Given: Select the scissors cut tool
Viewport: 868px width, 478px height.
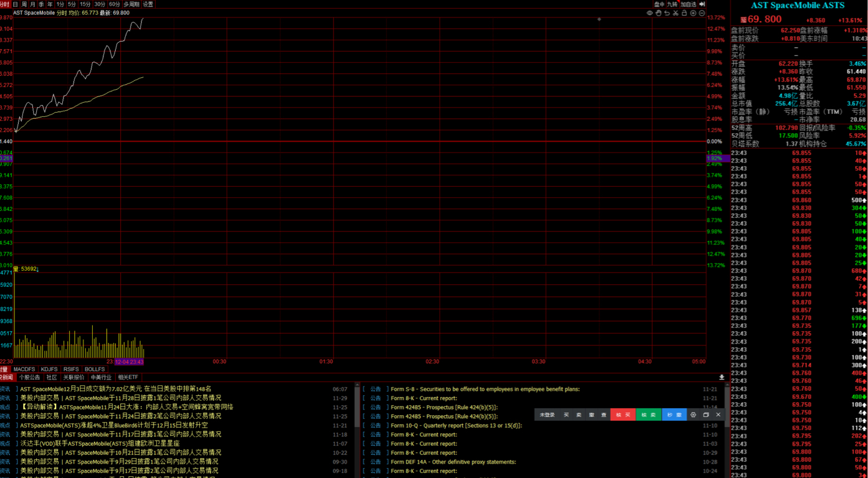Looking at the screenshot, I should [676, 13].
